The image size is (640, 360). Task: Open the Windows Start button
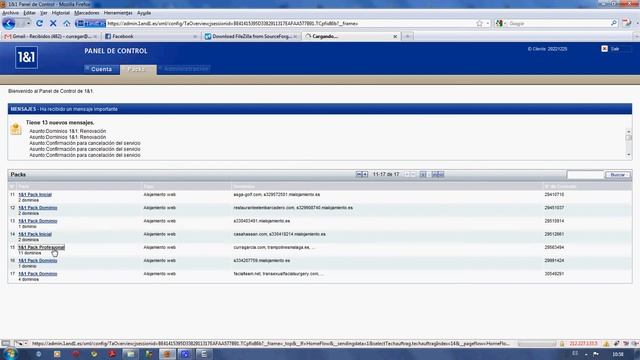9,354
